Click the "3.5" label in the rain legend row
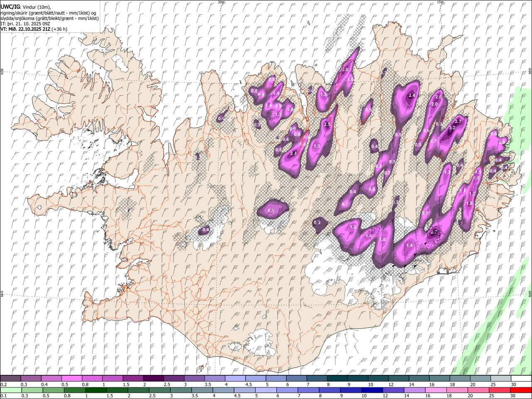The width and height of the screenshot is (532, 399). pyautogui.click(x=195, y=396)
